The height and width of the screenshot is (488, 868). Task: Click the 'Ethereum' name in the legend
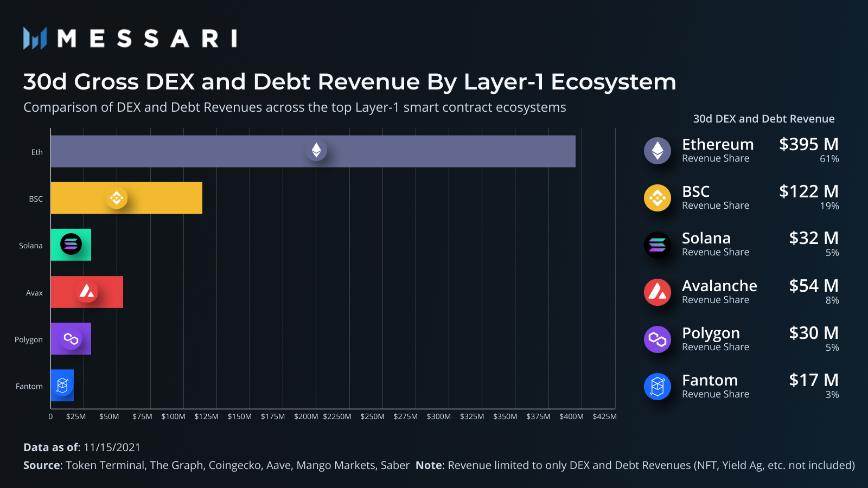(718, 144)
